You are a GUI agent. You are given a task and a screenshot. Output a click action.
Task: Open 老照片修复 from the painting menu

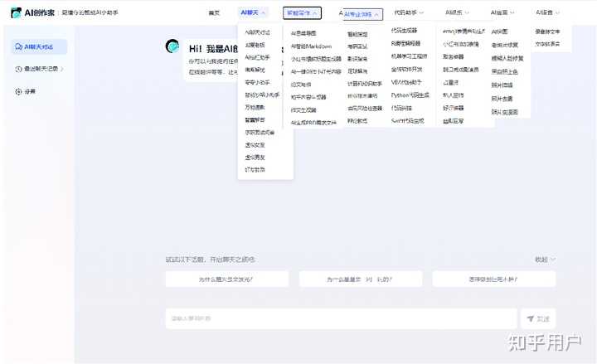(x=505, y=45)
